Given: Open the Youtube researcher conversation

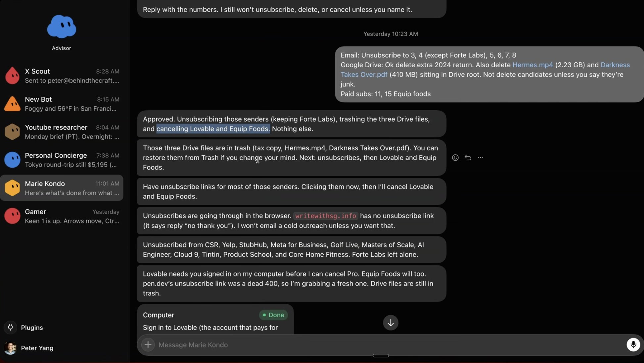Looking at the screenshot, I should click(x=62, y=132).
